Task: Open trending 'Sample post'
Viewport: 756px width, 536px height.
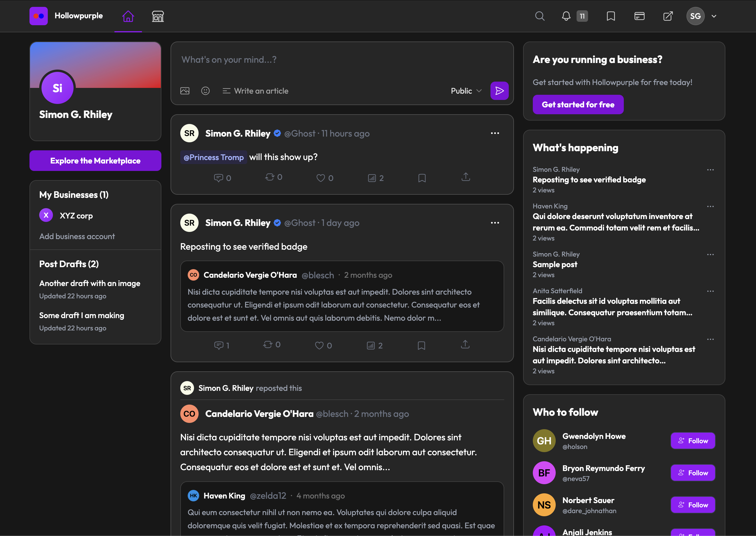Action: pos(555,264)
